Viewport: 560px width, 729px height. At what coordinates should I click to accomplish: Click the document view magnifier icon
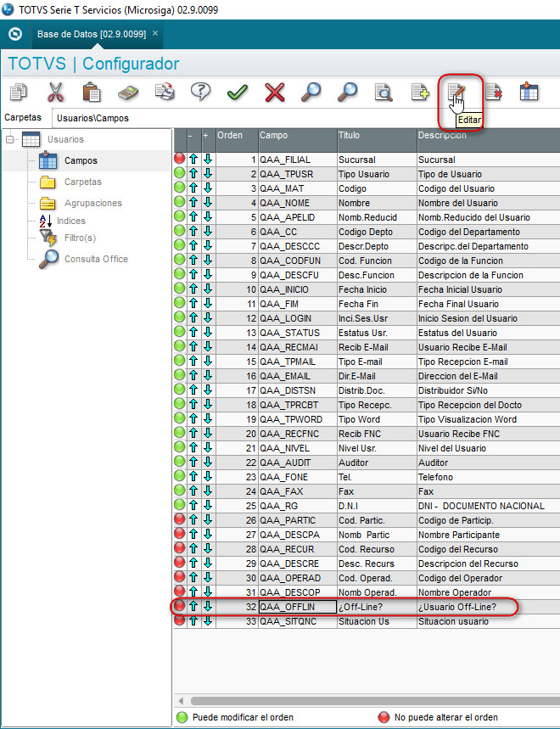point(384,92)
